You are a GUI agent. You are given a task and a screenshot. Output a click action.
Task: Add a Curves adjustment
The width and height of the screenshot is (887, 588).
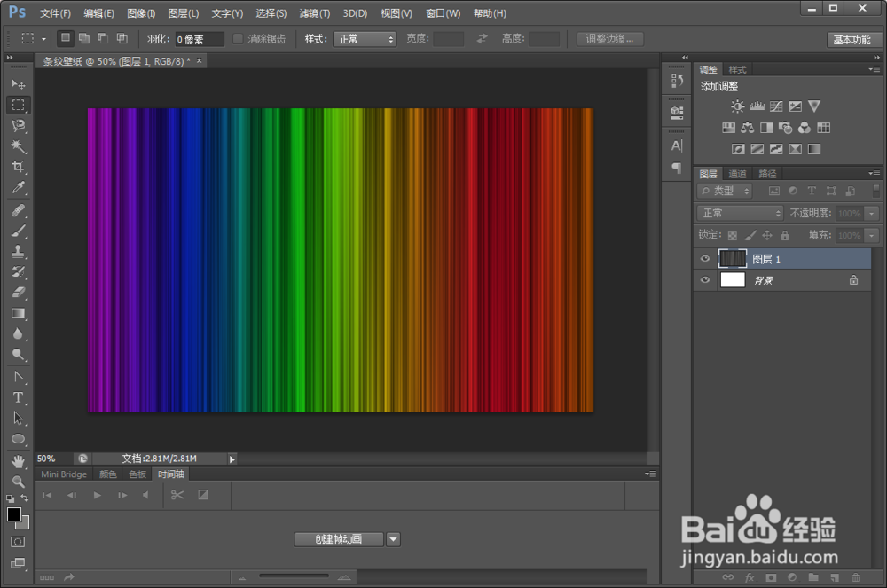point(776,106)
